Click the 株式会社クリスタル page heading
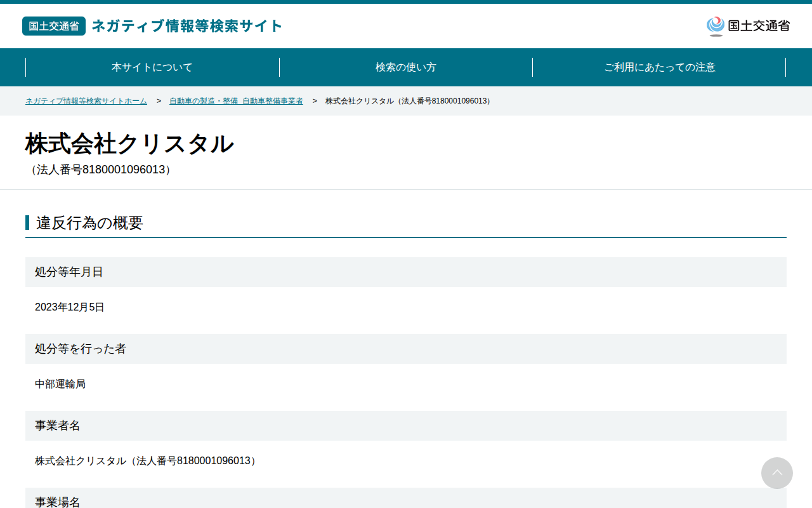812x508 pixels. point(129,144)
